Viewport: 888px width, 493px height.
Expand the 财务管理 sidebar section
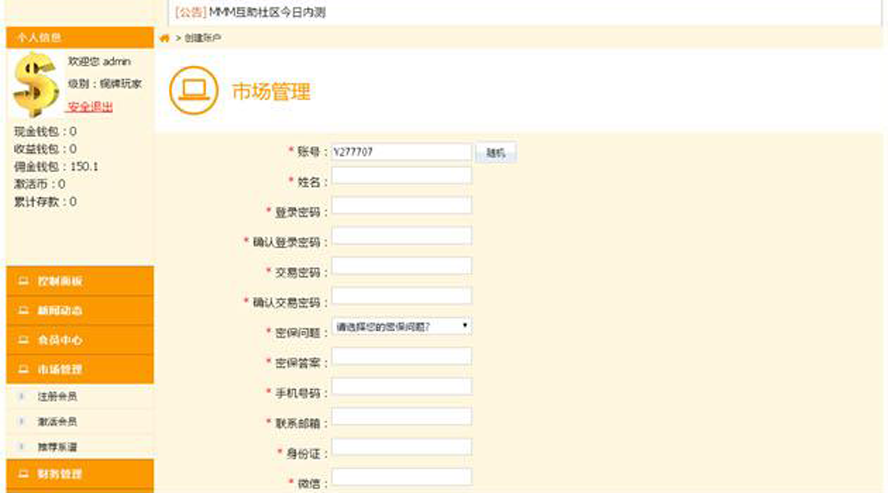(80, 474)
